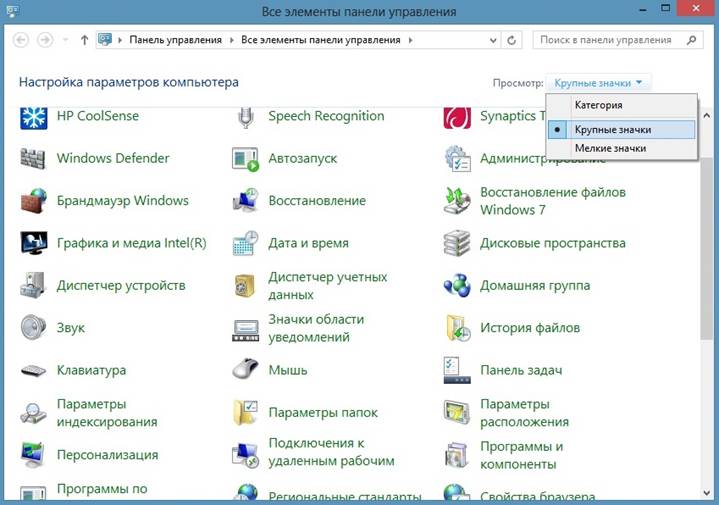Image resolution: width=719 pixels, height=505 pixels.
Task: Open the Персонализация link
Action: (107, 455)
